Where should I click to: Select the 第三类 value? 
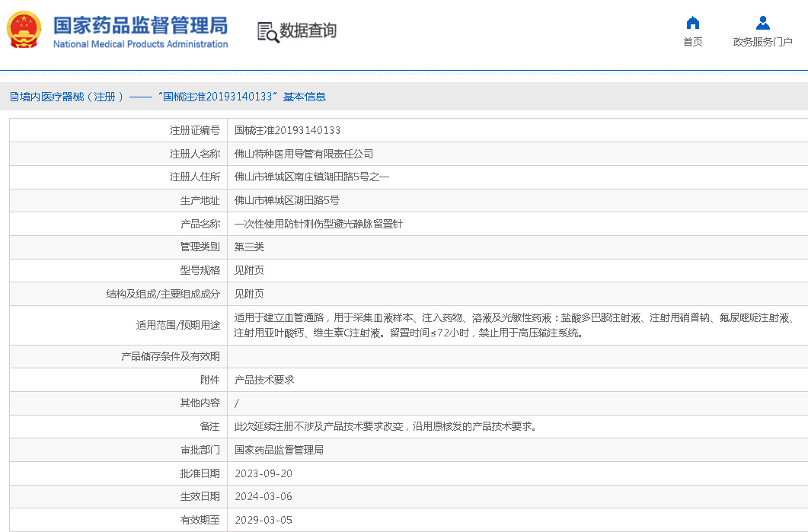(x=249, y=247)
